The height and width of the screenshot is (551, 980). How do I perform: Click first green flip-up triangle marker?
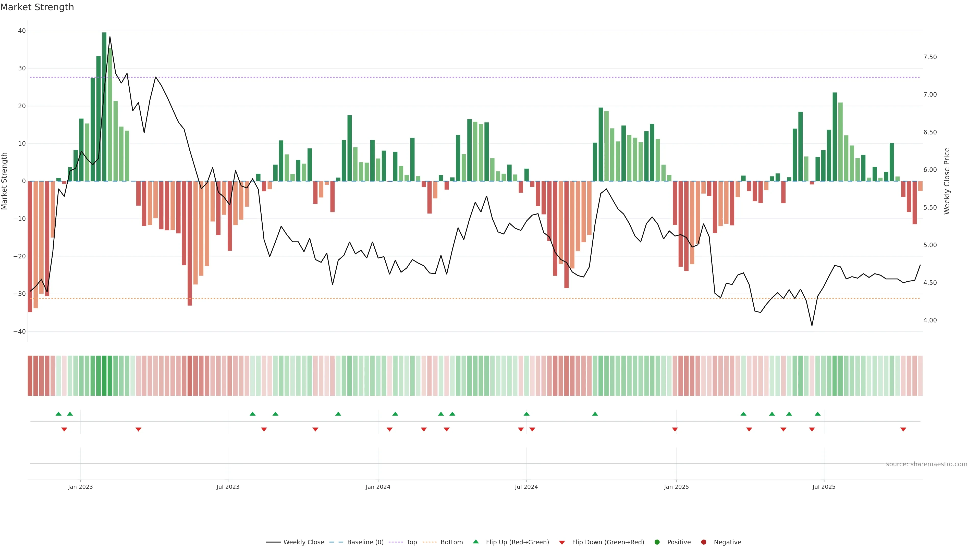pyautogui.click(x=58, y=414)
